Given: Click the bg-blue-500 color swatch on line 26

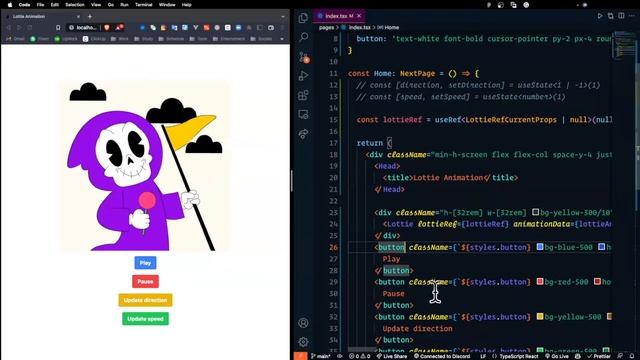Looking at the screenshot, I should [540, 247].
